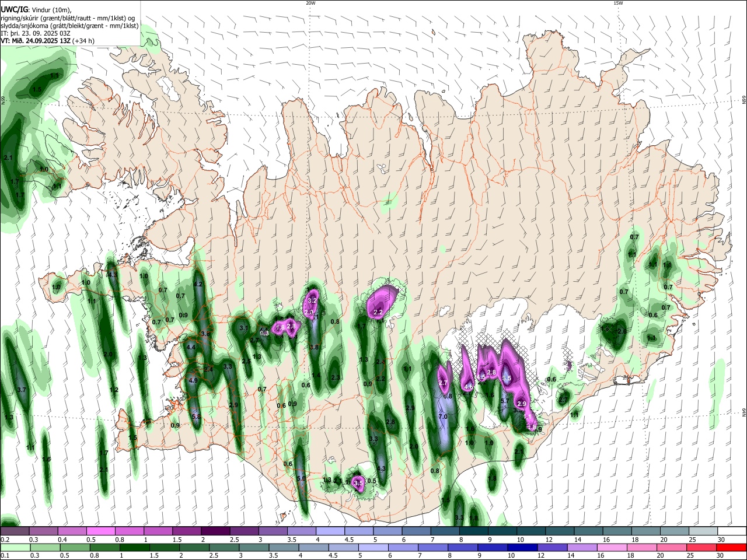Click the 'IT: þri. 23. 09. 2025 03Z' line
Viewport: 747px width, 560px height.
coord(36,33)
